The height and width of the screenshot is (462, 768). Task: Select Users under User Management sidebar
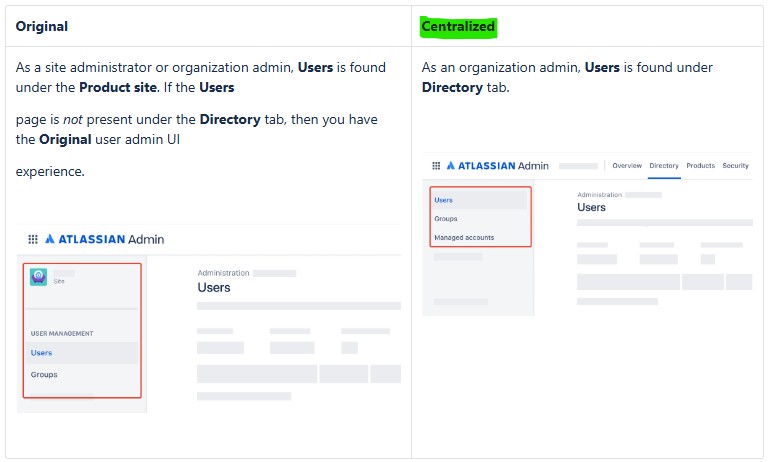click(41, 353)
